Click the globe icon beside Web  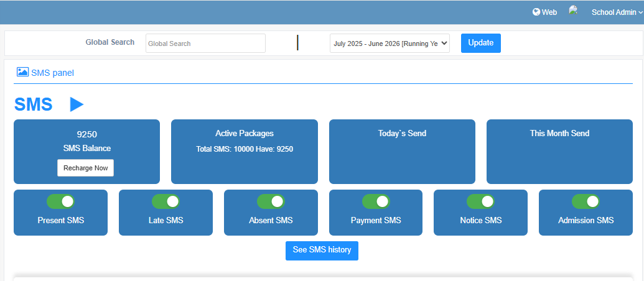coord(536,12)
